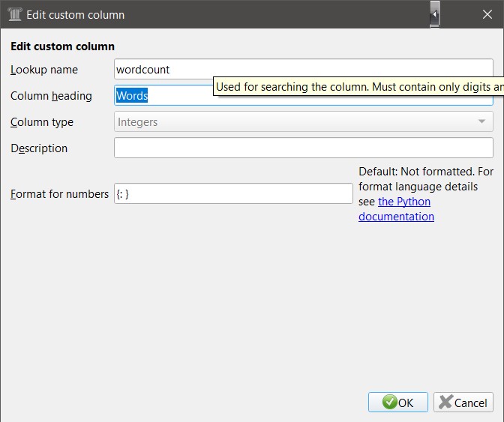This screenshot has height=422, width=504.
Task: Click the Format for numbers field
Action: tap(233, 194)
